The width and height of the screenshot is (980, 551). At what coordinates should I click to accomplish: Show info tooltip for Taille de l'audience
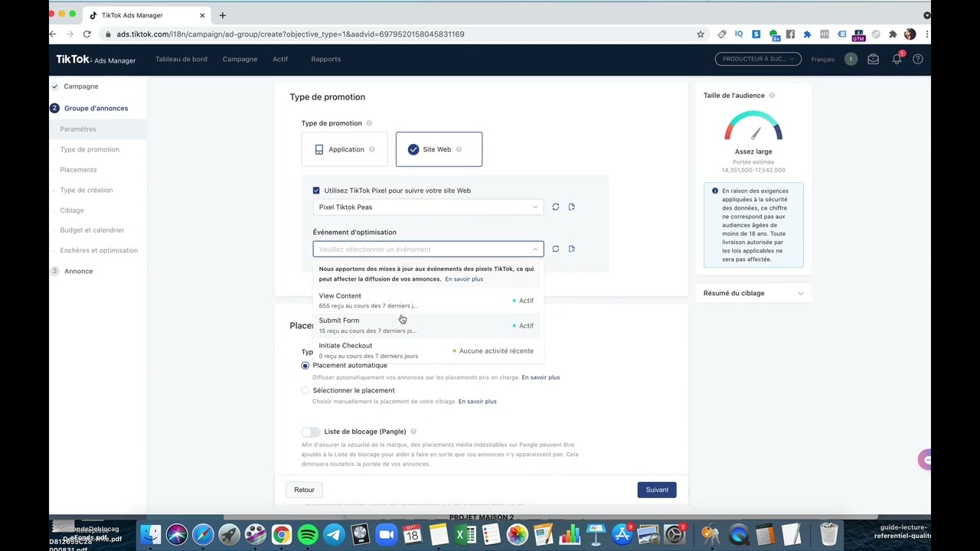[x=772, y=96]
